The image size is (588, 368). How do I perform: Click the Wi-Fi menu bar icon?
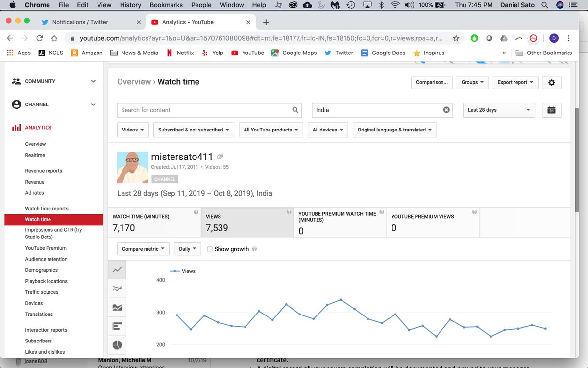395,5
